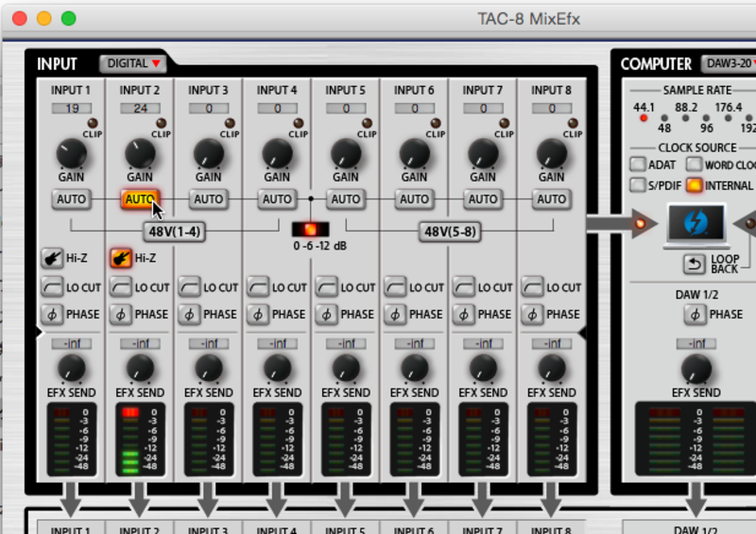Toggle LO CUT filter icon on Input 1
756x534 pixels.
(x=52, y=287)
